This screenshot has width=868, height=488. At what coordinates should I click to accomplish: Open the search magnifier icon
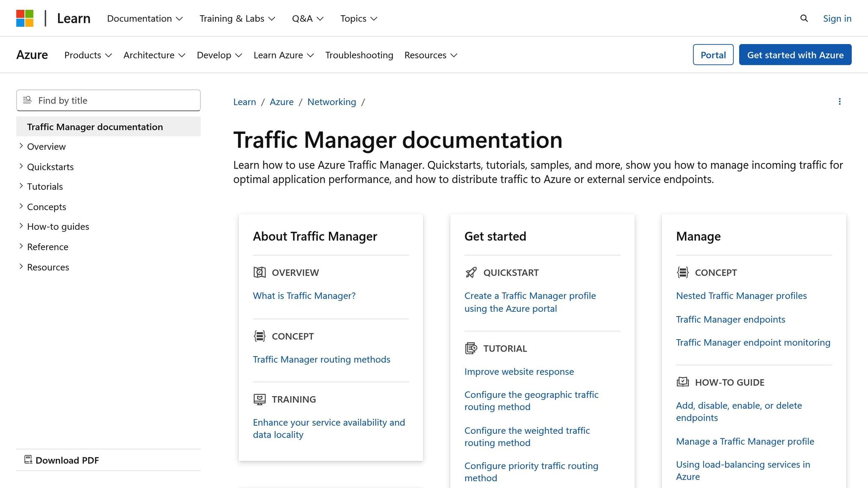[x=804, y=18]
